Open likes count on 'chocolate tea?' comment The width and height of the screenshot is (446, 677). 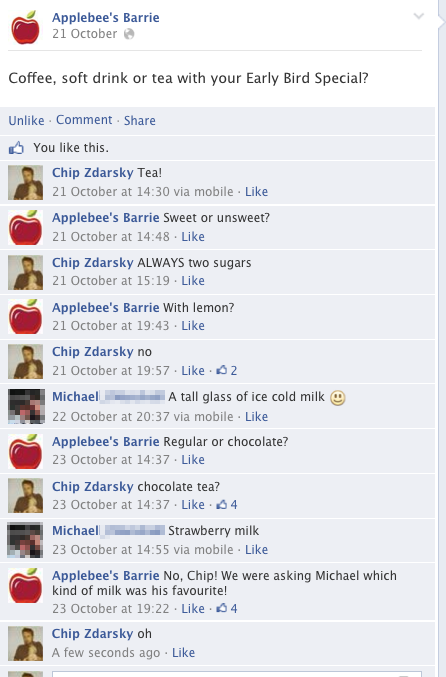(x=227, y=504)
